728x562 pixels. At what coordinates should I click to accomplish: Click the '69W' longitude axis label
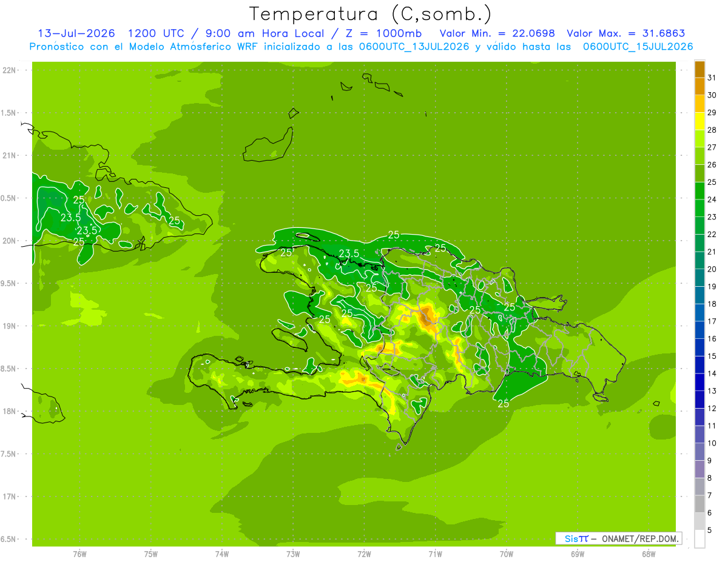[578, 554]
